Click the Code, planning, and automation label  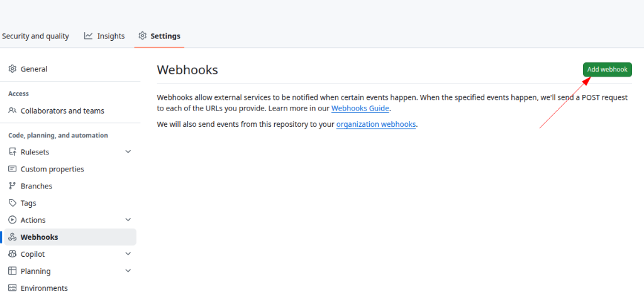(58, 136)
